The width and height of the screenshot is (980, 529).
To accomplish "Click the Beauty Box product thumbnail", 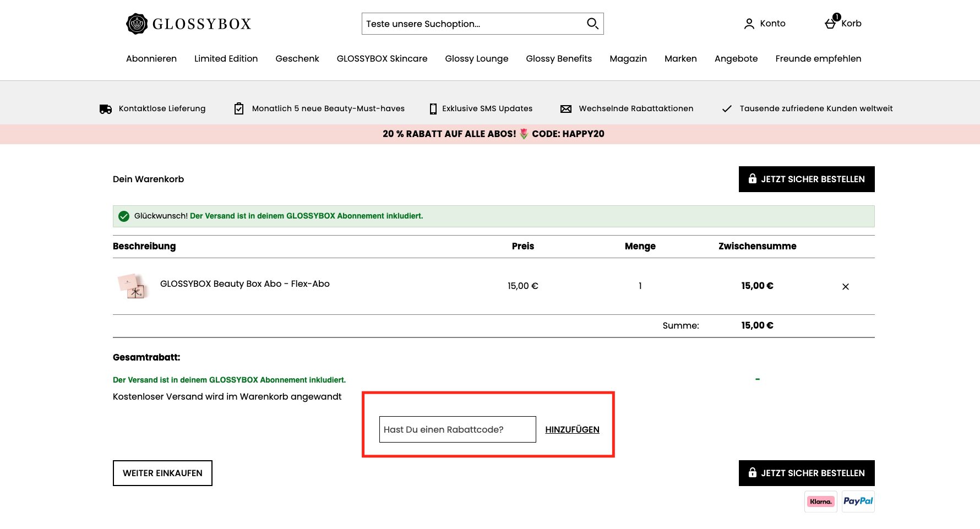I will [133, 286].
